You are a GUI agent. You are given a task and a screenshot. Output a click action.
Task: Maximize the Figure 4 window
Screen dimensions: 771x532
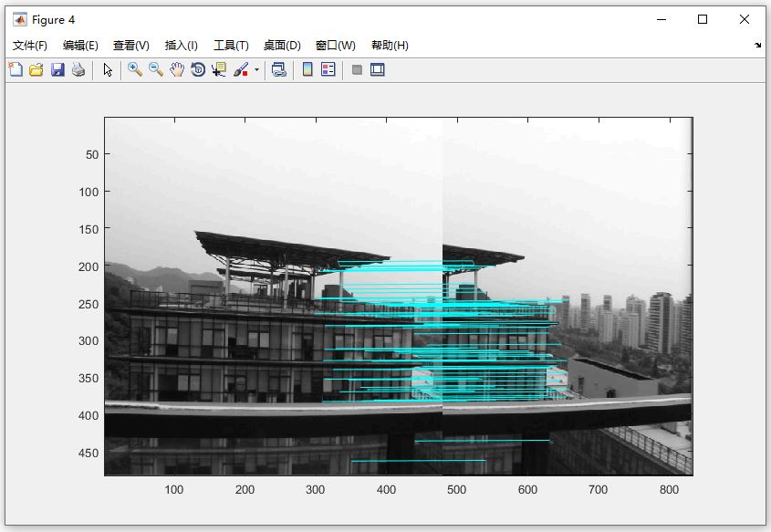[703, 20]
